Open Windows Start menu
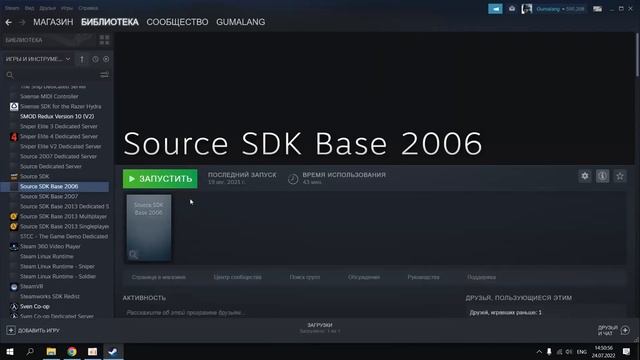Viewport: 640px width, 360px height. (9, 351)
